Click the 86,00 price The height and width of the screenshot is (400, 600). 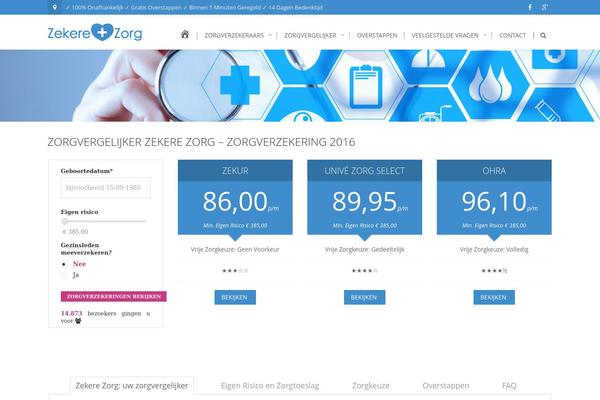point(235,201)
